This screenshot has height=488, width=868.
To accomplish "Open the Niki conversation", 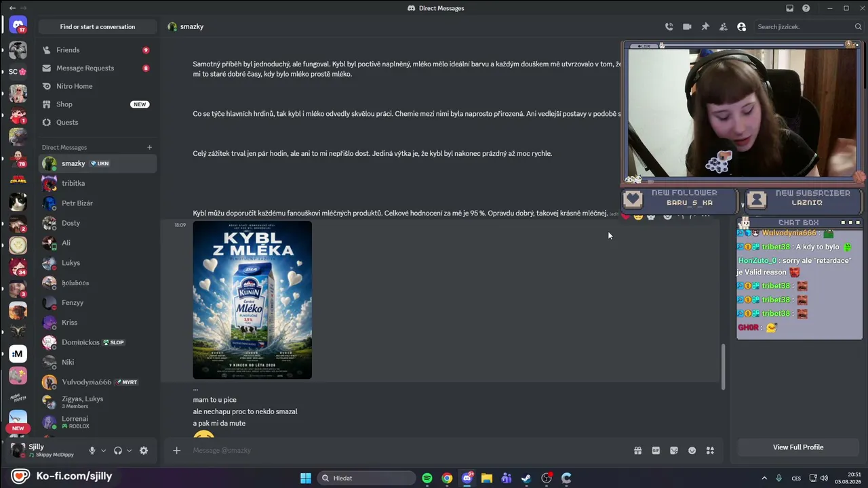I will tap(97, 362).
